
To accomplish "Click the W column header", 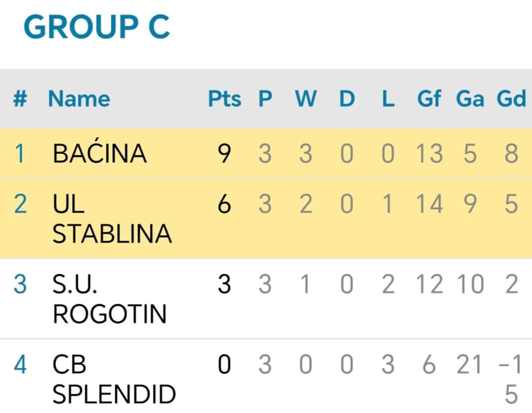I will 306,98.
